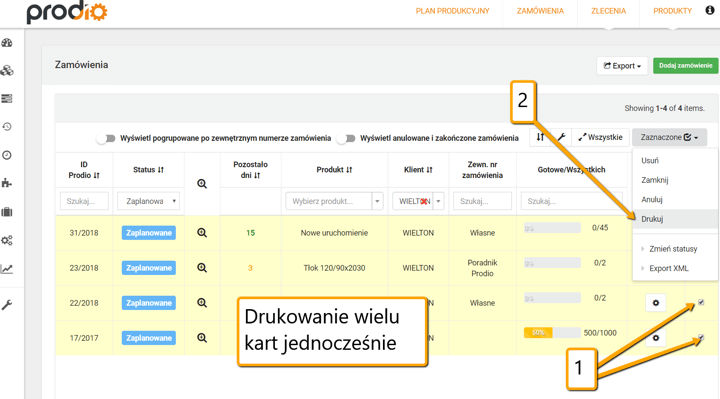Open the history clock icon in sidebar
Image resolution: width=720 pixels, height=399 pixels.
point(7,127)
